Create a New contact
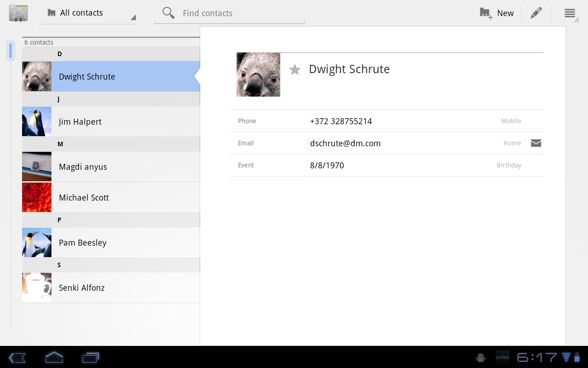This screenshot has height=368, width=588. click(x=497, y=13)
